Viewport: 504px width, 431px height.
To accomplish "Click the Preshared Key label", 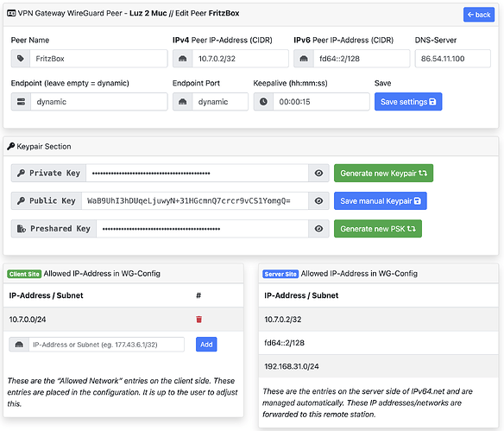I will pyautogui.click(x=54, y=229).
